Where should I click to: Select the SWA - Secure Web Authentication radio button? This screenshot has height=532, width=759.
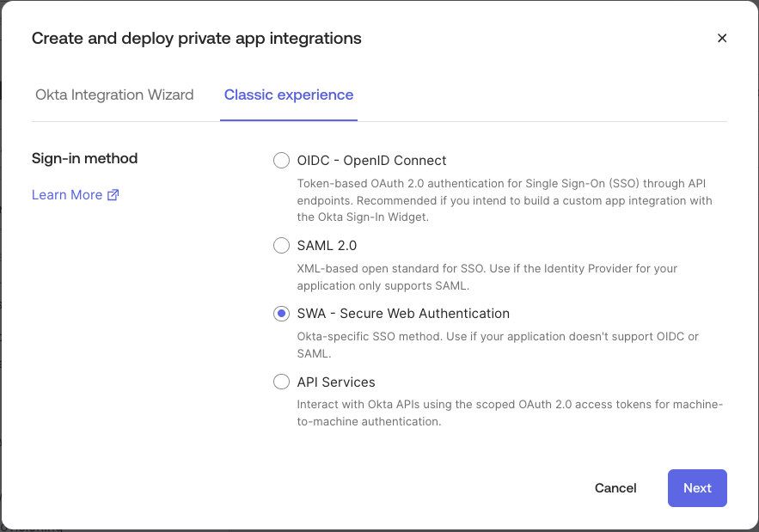[281, 314]
